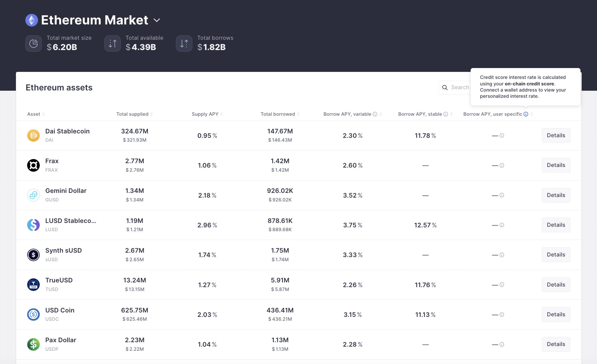Click the Frax token icon
This screenshot has height=364, width=597.
pos(33,165)
